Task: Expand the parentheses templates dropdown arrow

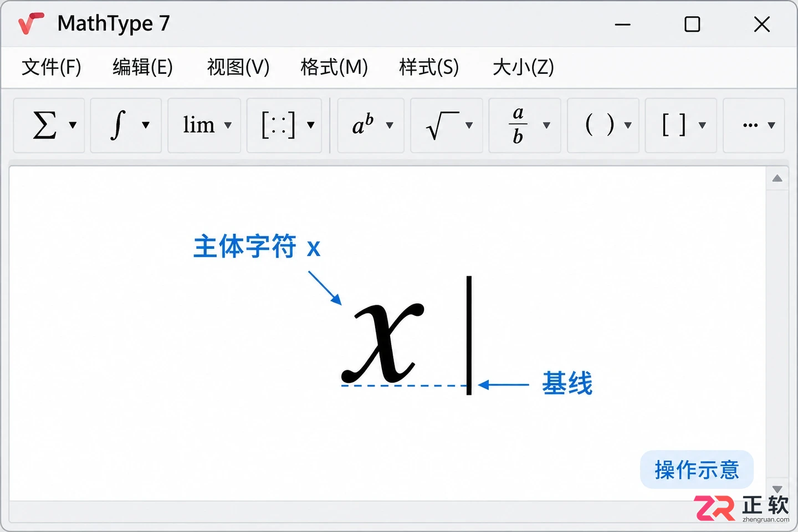Action: [628, 125]
